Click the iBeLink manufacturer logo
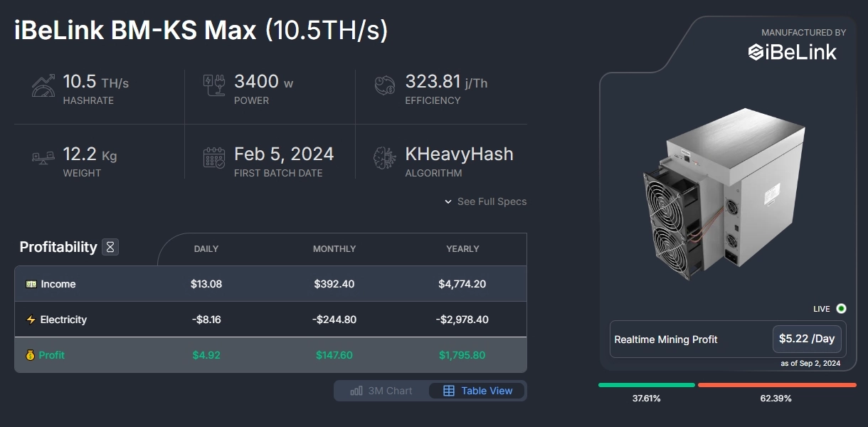This screenshot has width=868, height=427. click(x=793, y=52)
